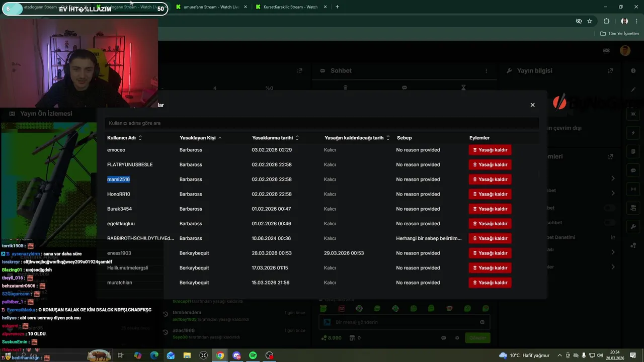Click the Gönder send button
The image size is (644, 362).
click(x=477, y=338)
